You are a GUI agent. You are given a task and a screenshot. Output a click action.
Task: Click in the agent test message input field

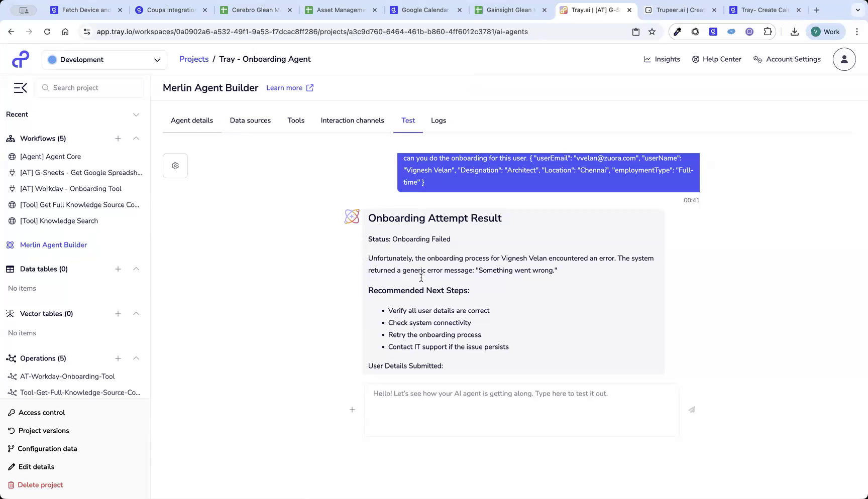coord(521,409)
